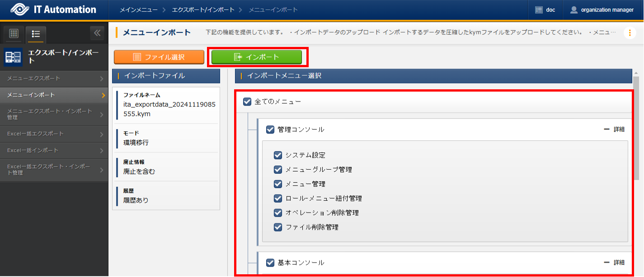This screenshot has width=644, height=277.
Task: Collapse 基本コンソール details with 詳細
Action: pos(614,263)
